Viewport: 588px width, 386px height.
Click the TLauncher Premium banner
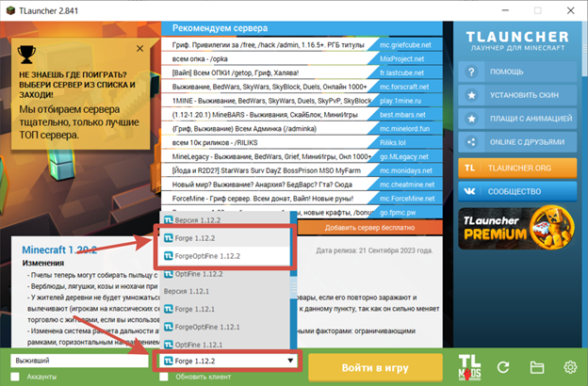click(x=517, y=228)
